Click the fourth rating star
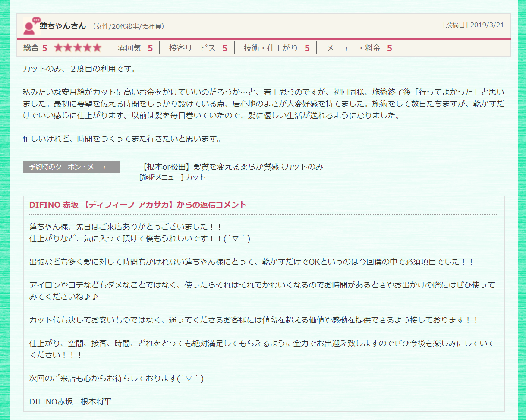 [x=87, y=48]
